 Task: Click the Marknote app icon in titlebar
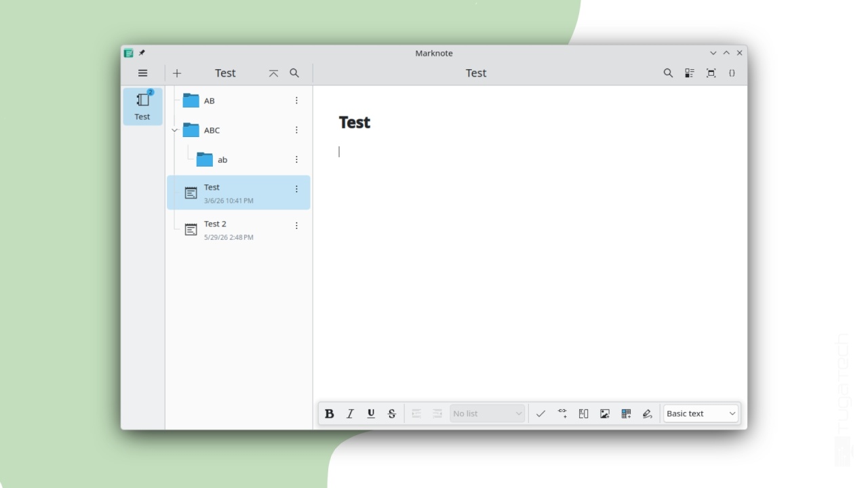(129, 53)
